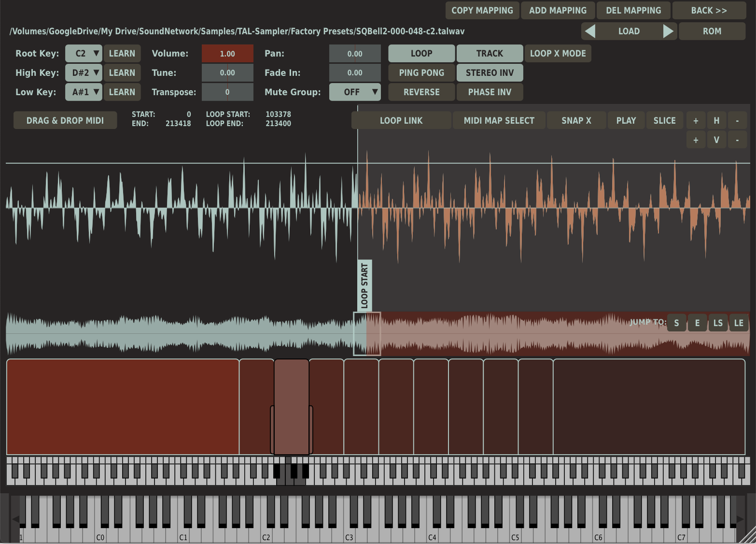The width and height of the screenshot is (756, 544).
Task: Open the High Key dropdown
Action: coord(84,73)
